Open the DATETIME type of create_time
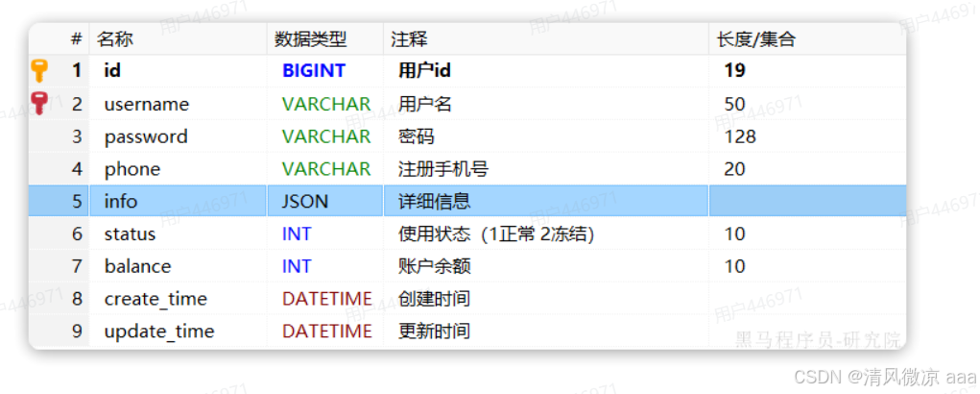This screenshot has width=980, height=394. (x=327, y=298)
